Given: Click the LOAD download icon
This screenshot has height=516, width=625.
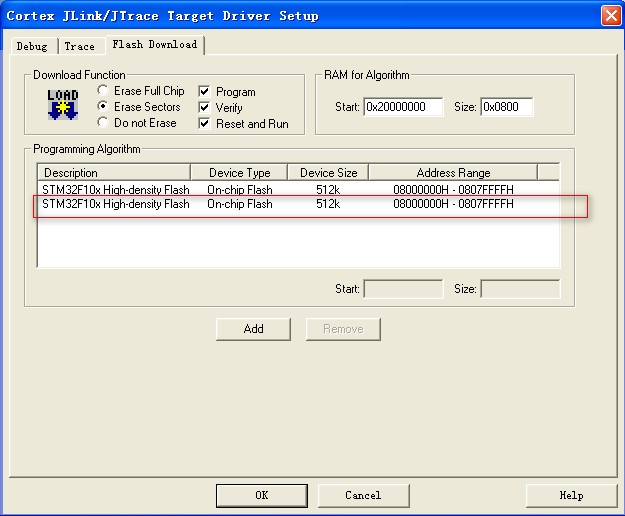Looking at the screenshot, I should click(62, 106).
